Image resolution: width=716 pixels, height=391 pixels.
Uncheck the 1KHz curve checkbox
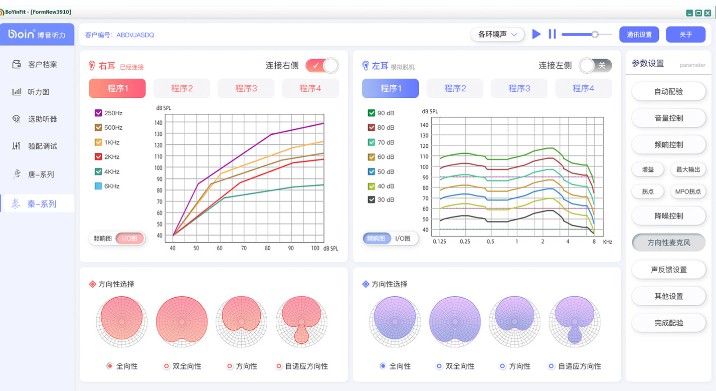pos(98,142)
